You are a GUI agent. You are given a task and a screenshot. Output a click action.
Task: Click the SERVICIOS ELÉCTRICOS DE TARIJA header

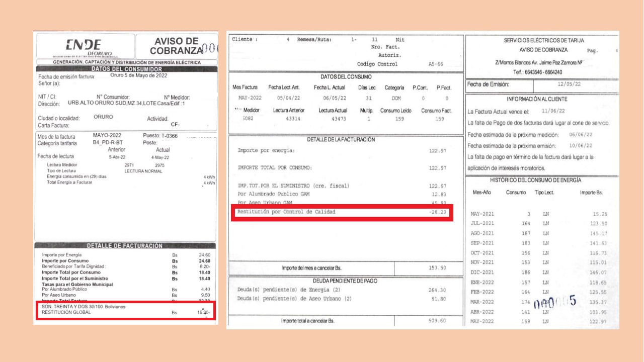tap(544, 40)
